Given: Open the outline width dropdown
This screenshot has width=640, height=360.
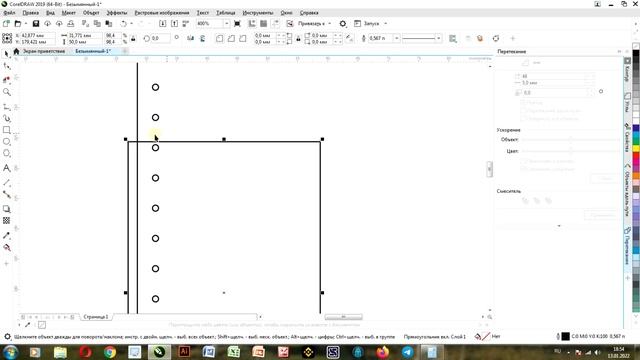Looking at the screenshot, I should click(x=396, y=38).
